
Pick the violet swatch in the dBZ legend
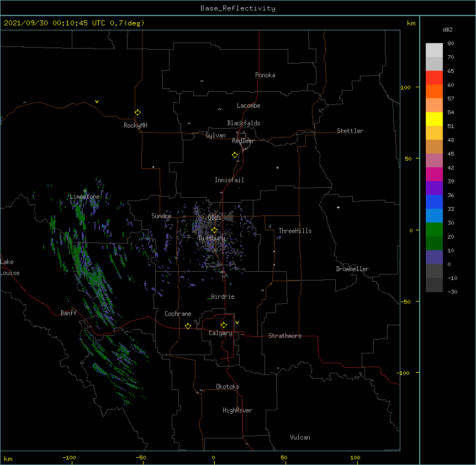(x=434, y=188)
